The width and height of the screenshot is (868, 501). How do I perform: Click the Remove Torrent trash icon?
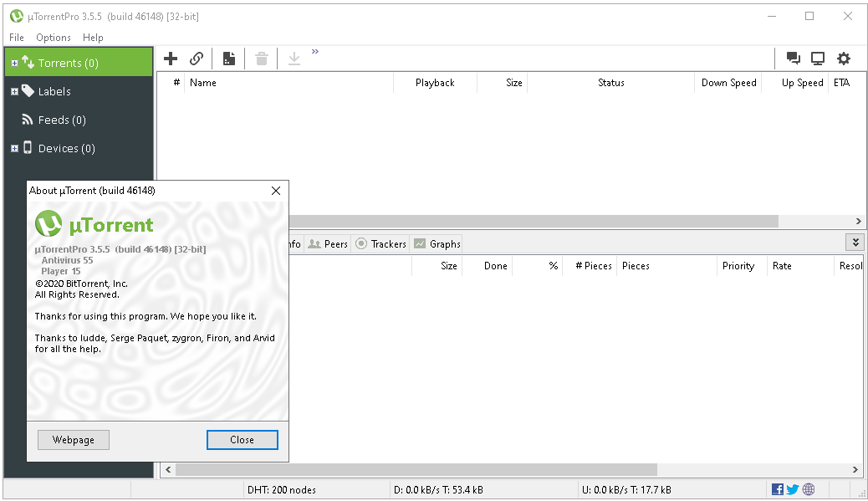(261, 58)
